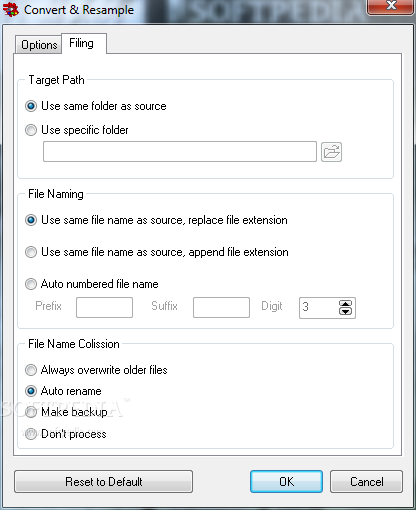
Task: Click the Prefix text field
Action: pos(104,307)
